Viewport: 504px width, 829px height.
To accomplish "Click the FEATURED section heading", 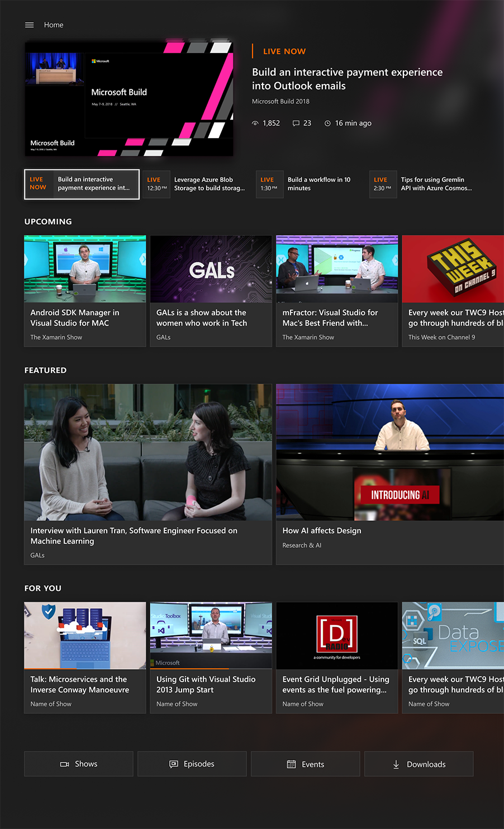I will [x=45, y=370].
